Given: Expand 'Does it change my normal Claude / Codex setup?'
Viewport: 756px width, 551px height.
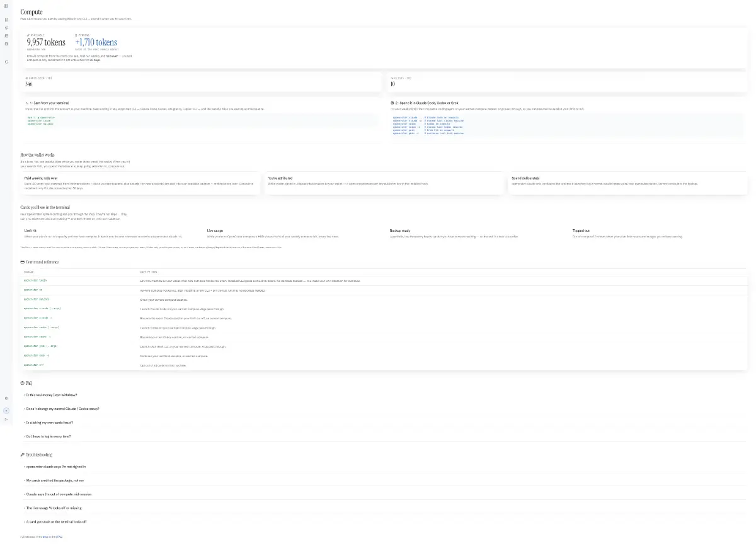Looking at the screenshot, I should click(61, 409).
